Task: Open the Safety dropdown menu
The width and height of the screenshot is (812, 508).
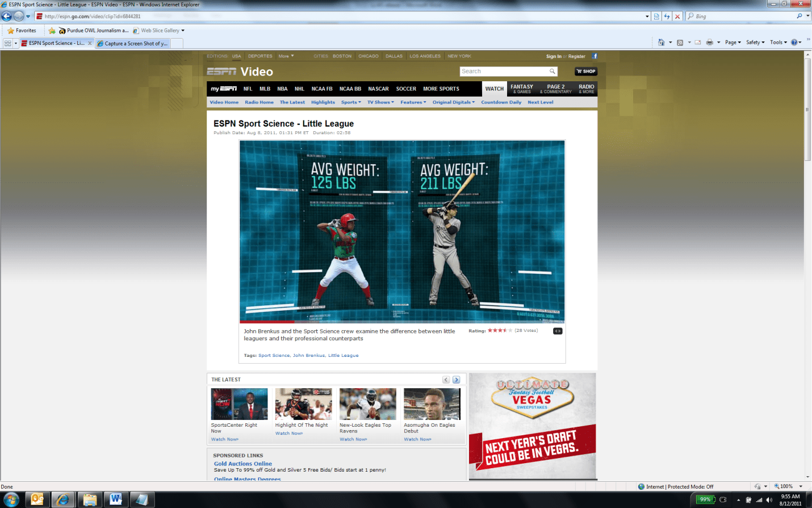Action: (754, 43)
